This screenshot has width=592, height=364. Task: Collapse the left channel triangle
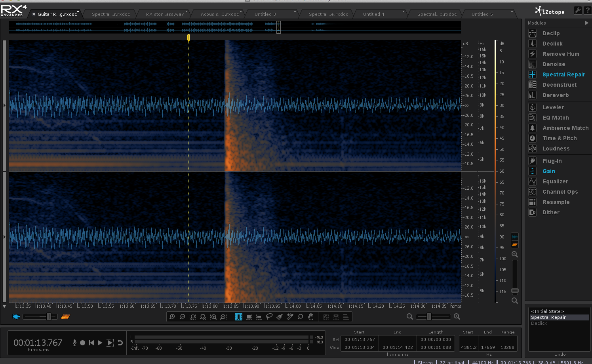[x=4, y=105]
